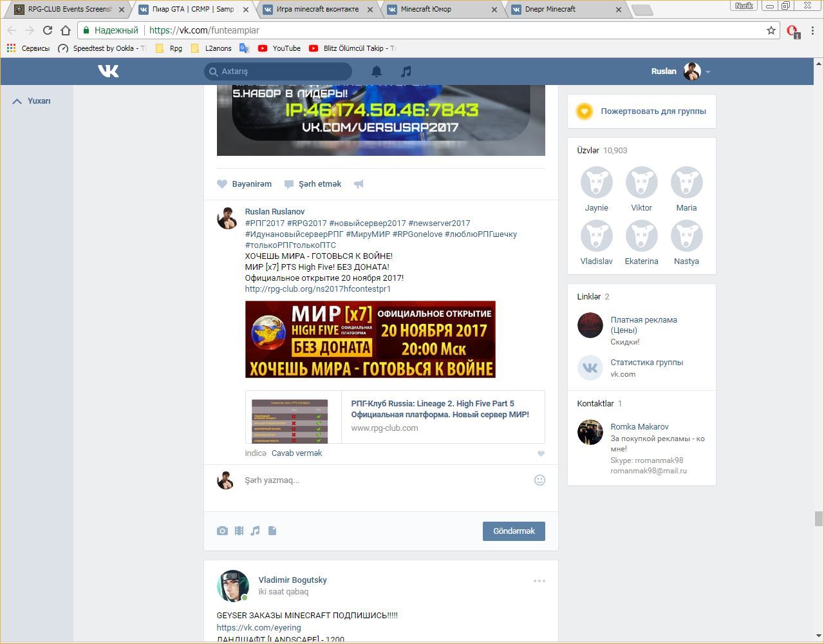Open Ruslan Ruslanov commenter name
This screenshot has width=824, height=644.
(275, 211)
